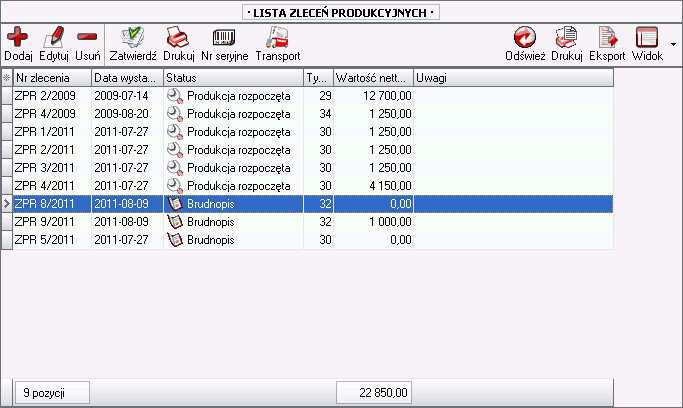Click the Dodaj red plus icon
Image resolution: width=683 pixels, height=408 pixels.
17,37
